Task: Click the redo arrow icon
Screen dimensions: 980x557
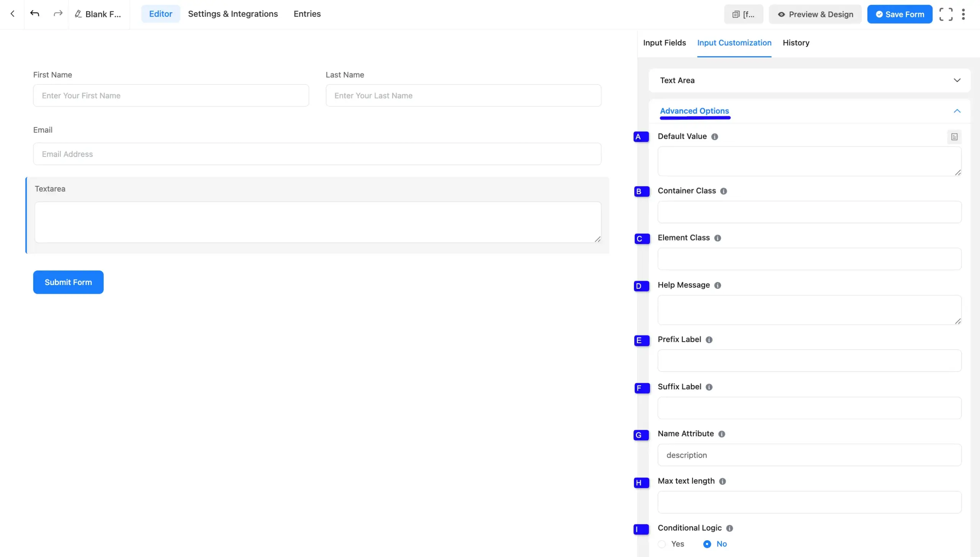Action: tap(57, 13)
